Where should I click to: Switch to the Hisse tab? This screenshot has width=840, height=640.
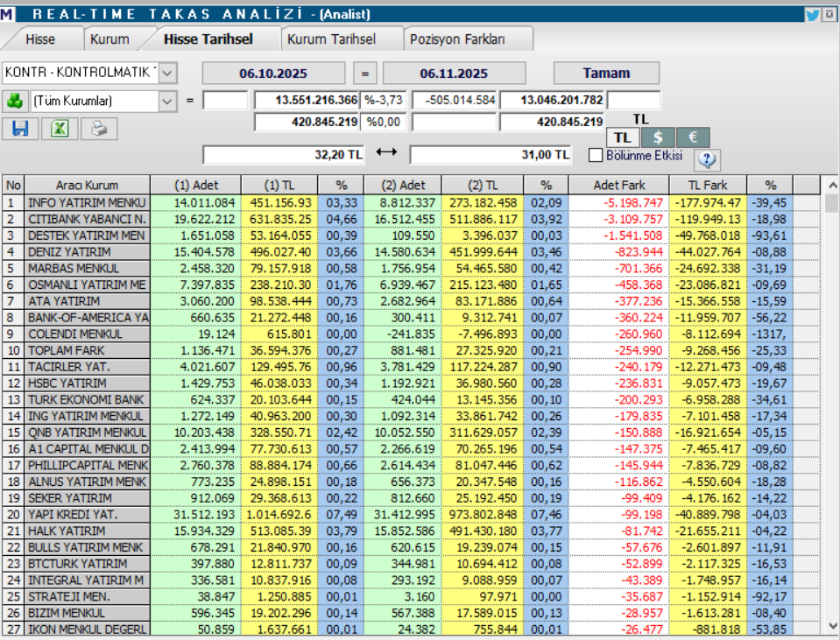(40, 39)
